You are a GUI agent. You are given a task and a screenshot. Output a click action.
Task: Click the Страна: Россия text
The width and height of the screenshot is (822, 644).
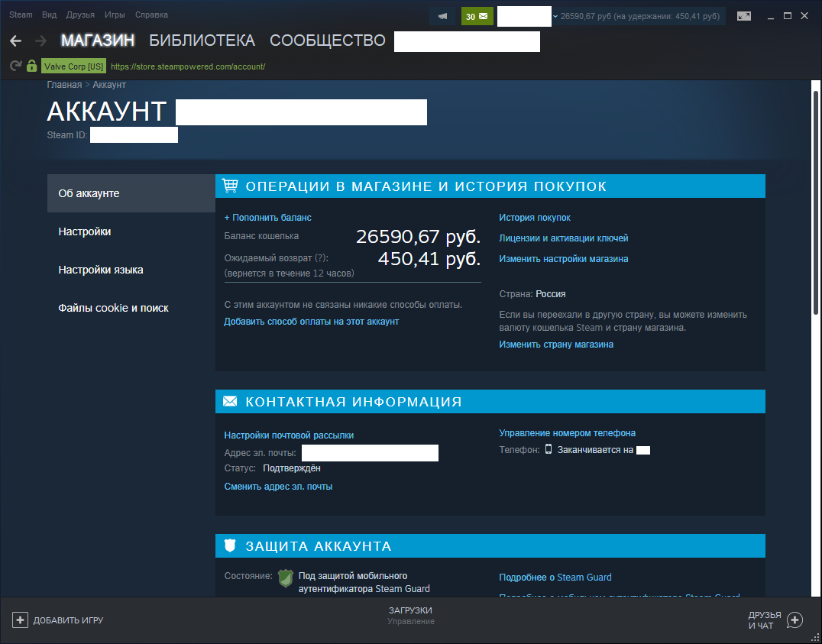click(532, 294)
